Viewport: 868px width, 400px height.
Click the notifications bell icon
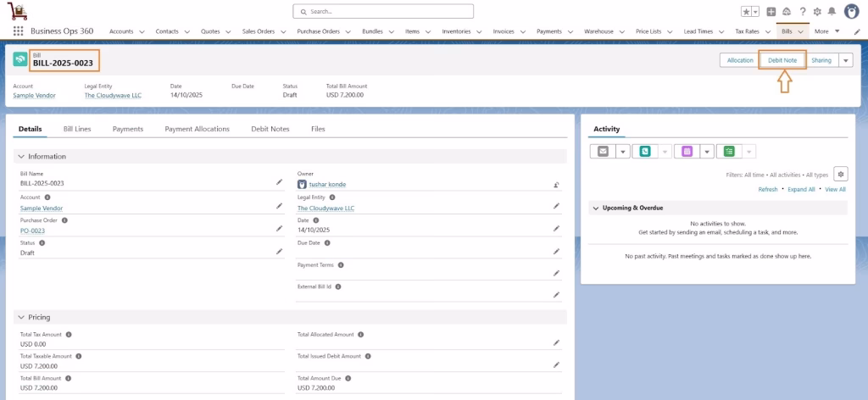tap(831, 12)
